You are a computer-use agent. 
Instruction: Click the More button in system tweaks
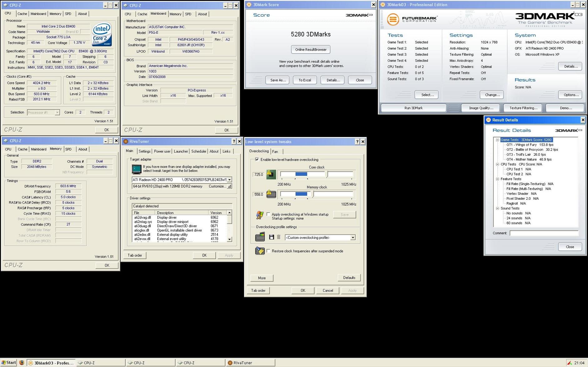tap(262, 278)
